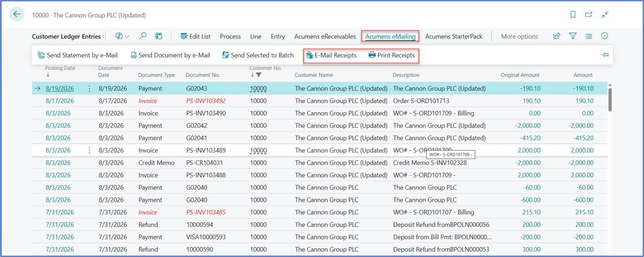Click the Original Amount column header
This screenshot has width=644, height=257.
(x=520, y=75)
